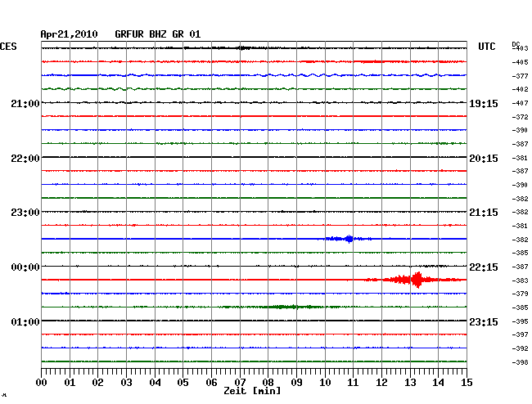
Task: Click the date label "Apr21,2010"
Action: click(70, 34)
